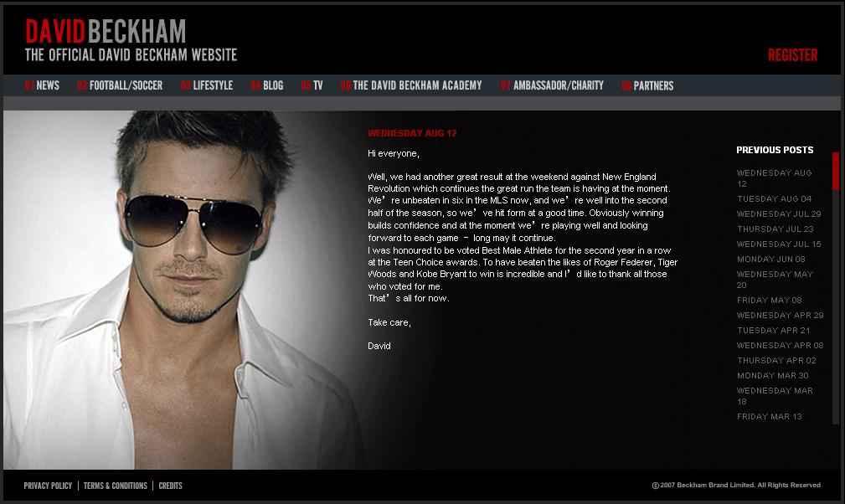845x504 pixels.
Task: Open previous post Monday Mar 30
Action: point(772,375)
